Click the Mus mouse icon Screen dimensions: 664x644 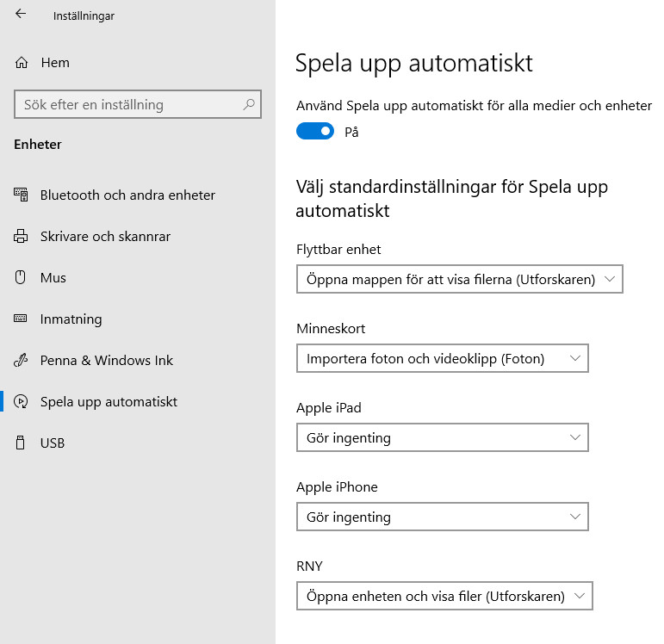click(x=22, y=278)
